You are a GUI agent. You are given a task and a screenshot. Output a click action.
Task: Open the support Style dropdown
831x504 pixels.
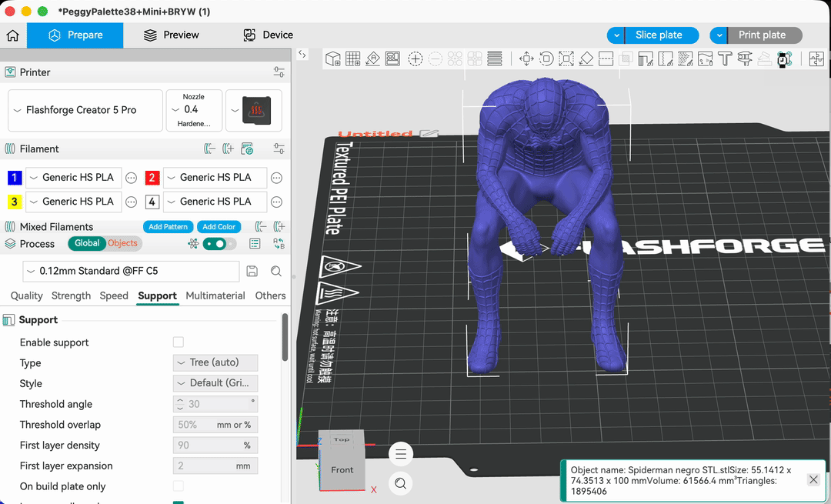[215, 383]
